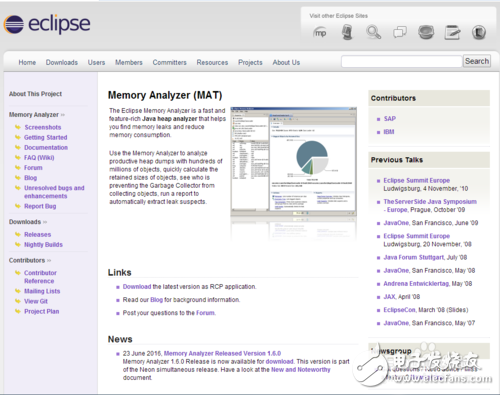Viewport: 500px width, 395px height.
Task: Open the Andrena Entwicklertag talk link
Action: pyautogui.click(x=416, y=284)
